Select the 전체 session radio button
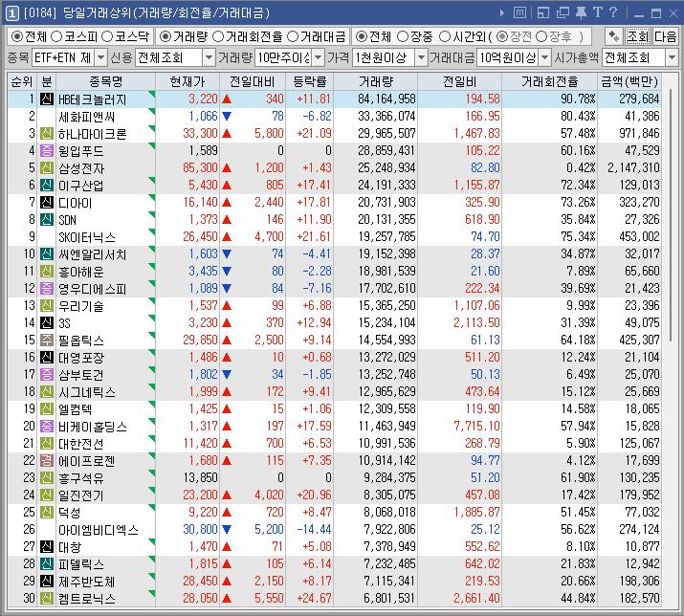Screen dimensions: 684x616 click(x=362, y=36)
